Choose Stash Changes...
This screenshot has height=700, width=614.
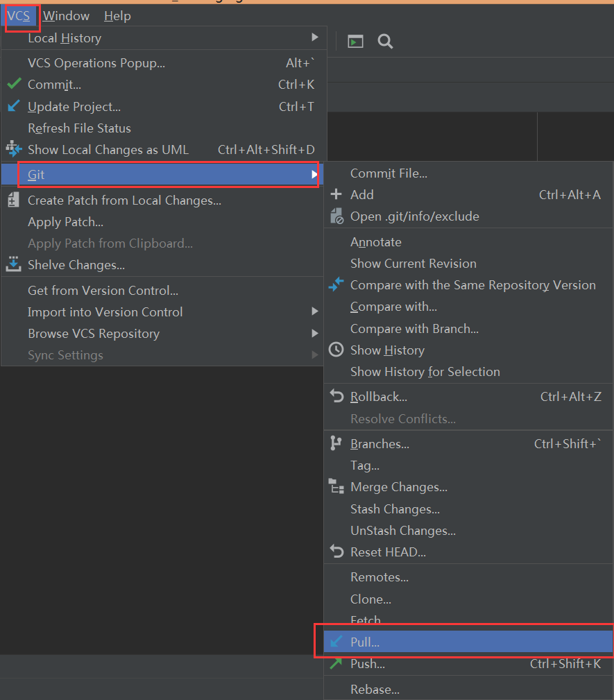[x=468, y=509]
